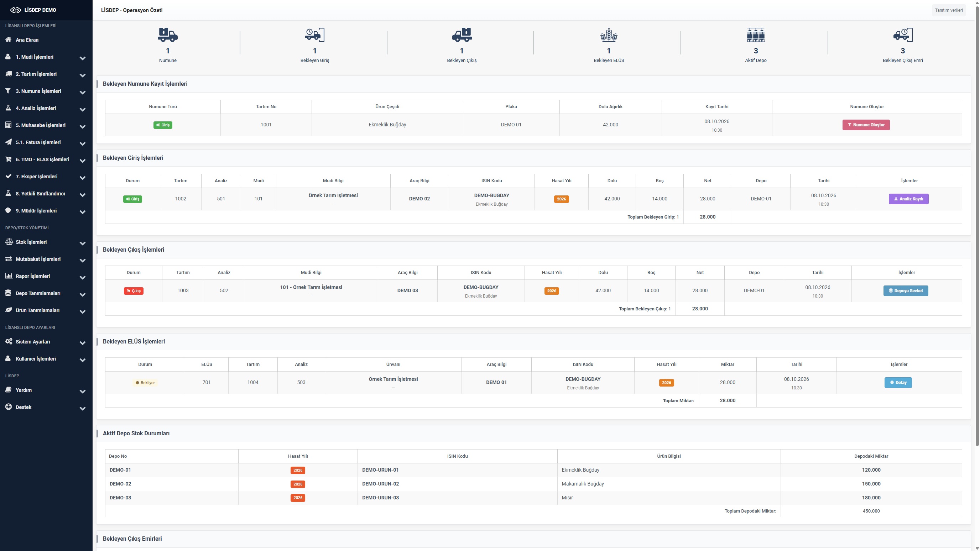
Task: Click the Fatura İşlemleri paper-plane icon
Action: point(9,142)
